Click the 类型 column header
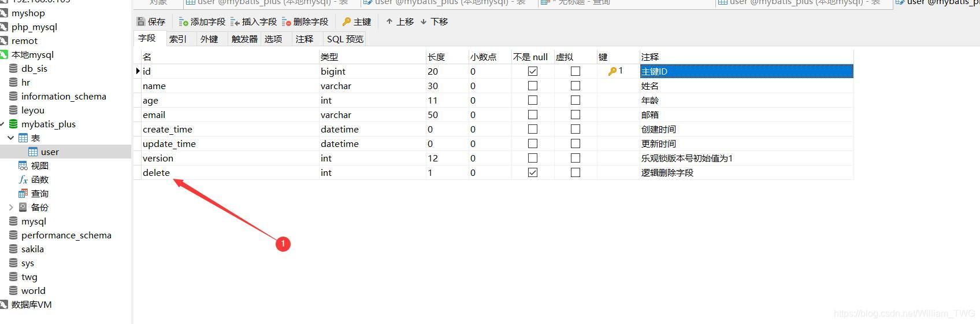Screen dimensions: 980x324 [373, 57]
